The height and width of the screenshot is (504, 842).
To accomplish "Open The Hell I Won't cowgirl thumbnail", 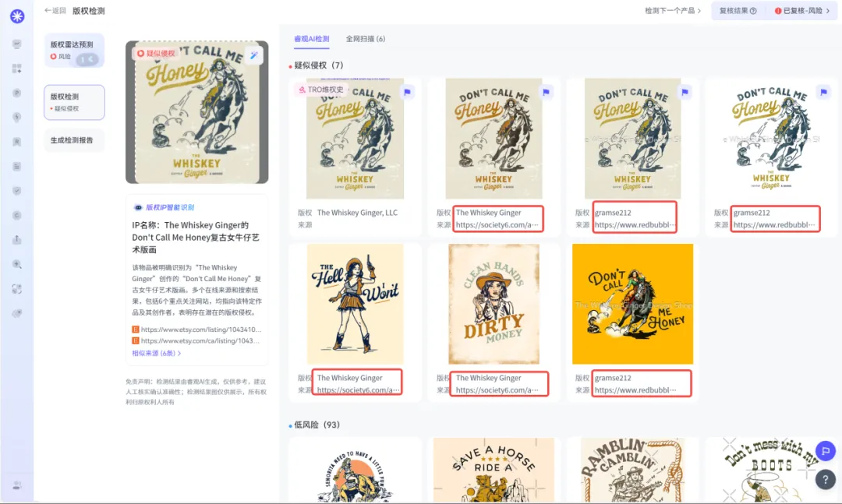I will 355,305.
